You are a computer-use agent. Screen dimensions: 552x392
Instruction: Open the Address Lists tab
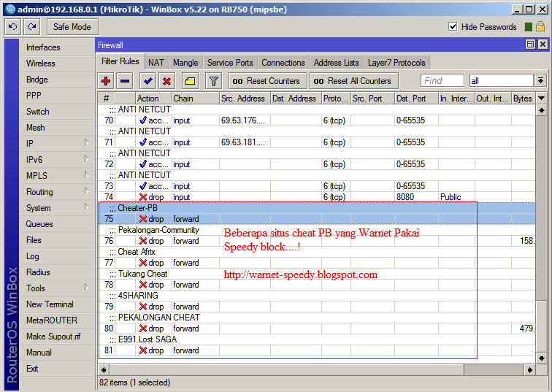click(336, 63)
